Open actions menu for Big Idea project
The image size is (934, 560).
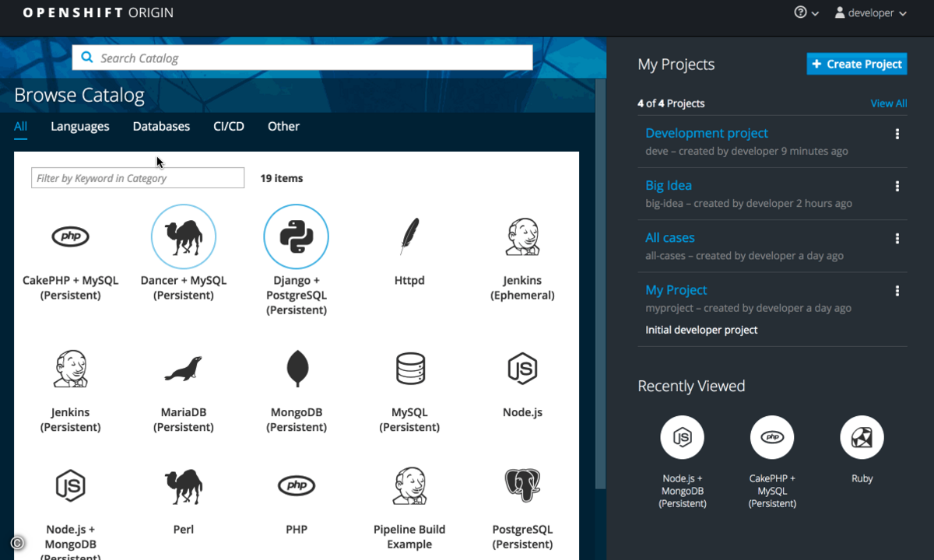click(897, 186)
